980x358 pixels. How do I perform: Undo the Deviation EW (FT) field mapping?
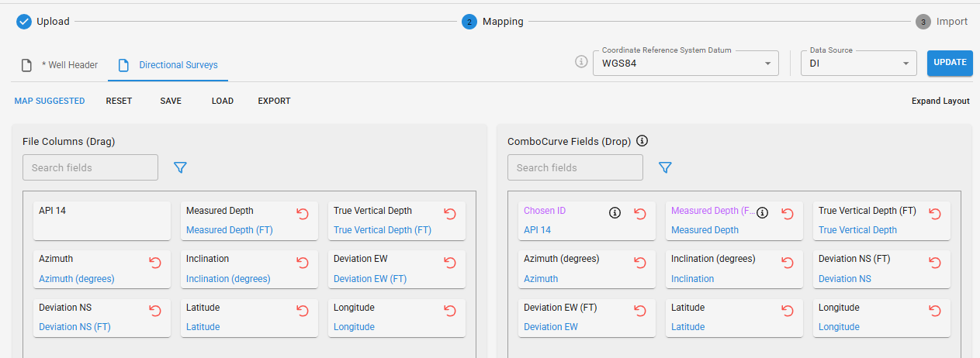(640, 311)
